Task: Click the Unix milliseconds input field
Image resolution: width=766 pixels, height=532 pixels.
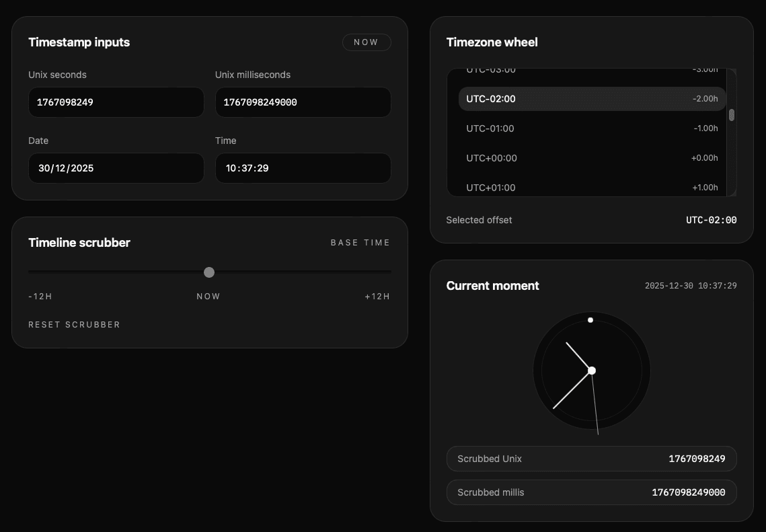Action: (x=303, y=102)
